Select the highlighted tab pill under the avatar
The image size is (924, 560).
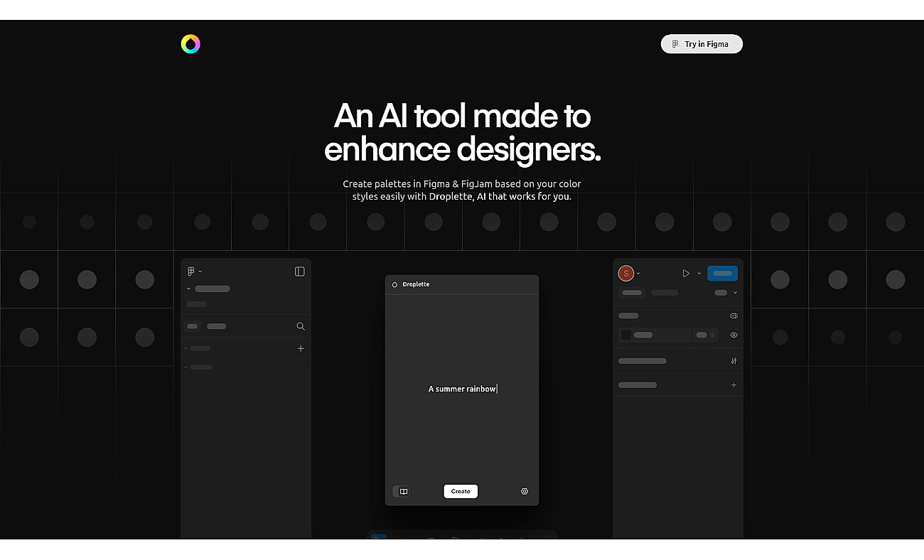click(631, 293)
